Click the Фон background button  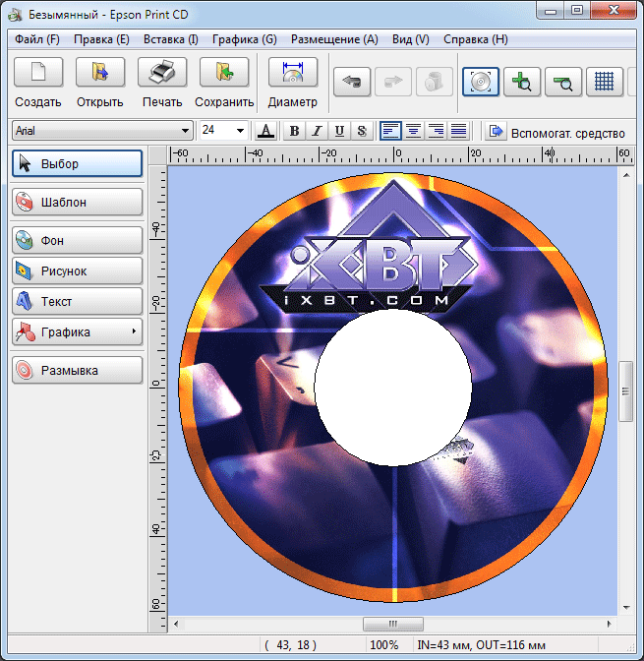[x=77, y=240]
